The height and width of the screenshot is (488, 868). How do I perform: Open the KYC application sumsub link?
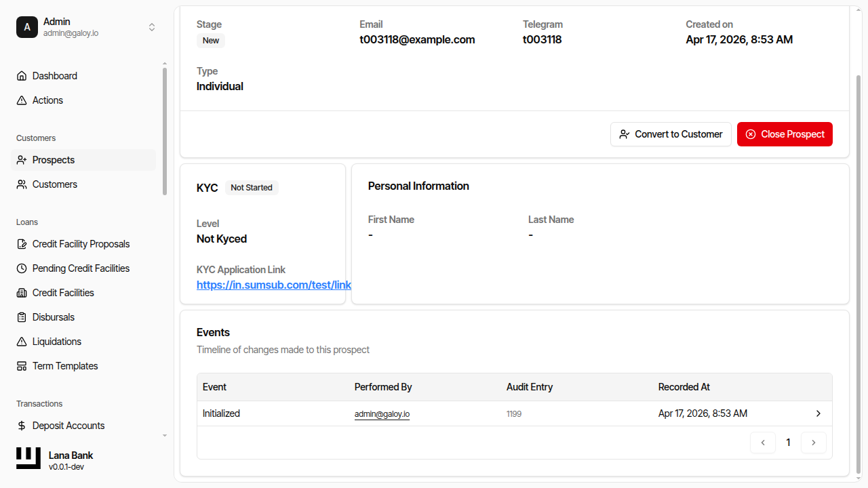click(x=273, y=285)
